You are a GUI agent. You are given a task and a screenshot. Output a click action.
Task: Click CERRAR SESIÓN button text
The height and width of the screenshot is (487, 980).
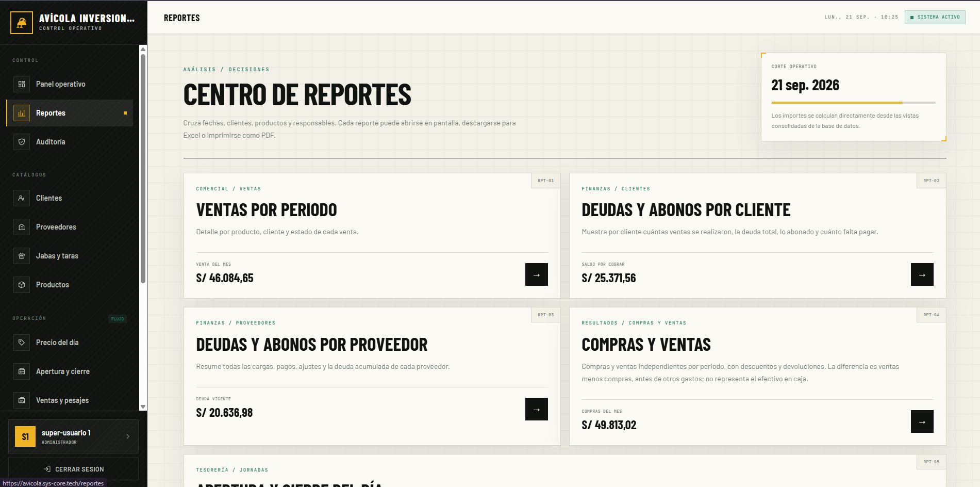pos(79,469)
